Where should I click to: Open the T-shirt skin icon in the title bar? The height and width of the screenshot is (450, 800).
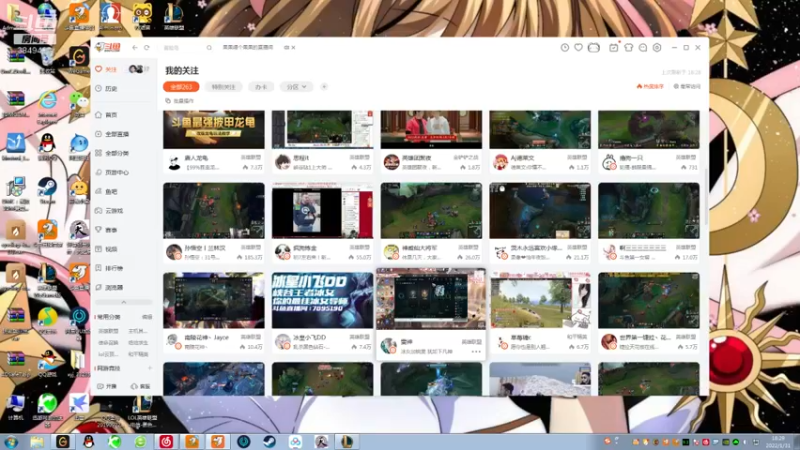pos(629,47)
